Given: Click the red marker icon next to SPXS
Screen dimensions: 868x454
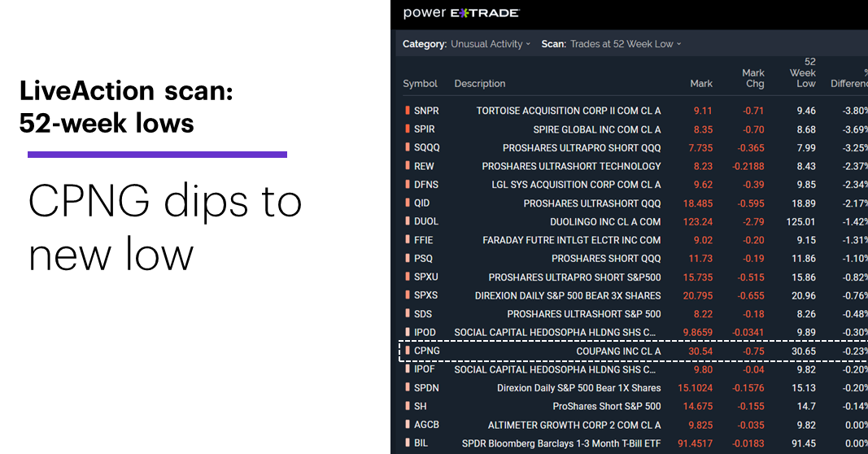Looking at the screenshot, I should [408, 295].
